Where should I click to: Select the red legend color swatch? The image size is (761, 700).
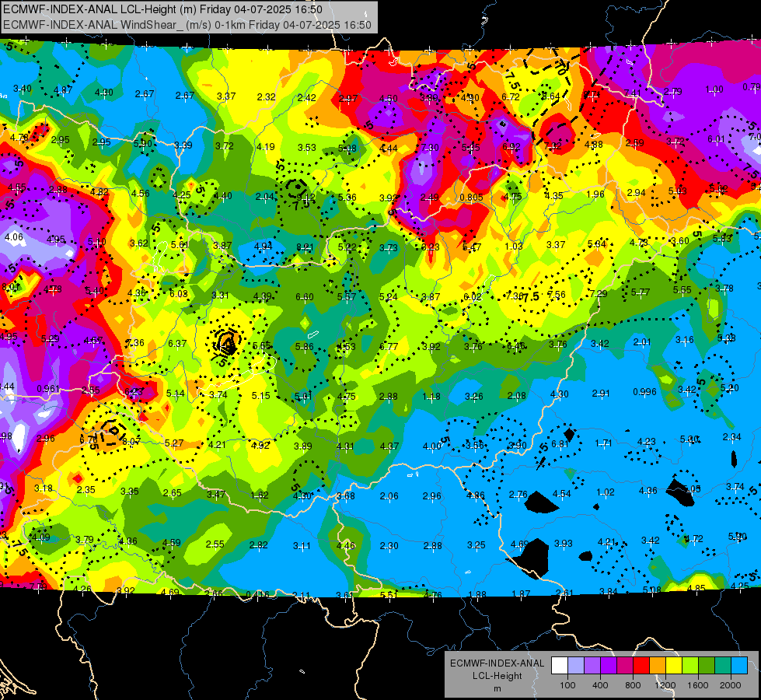tap(641, 666)
